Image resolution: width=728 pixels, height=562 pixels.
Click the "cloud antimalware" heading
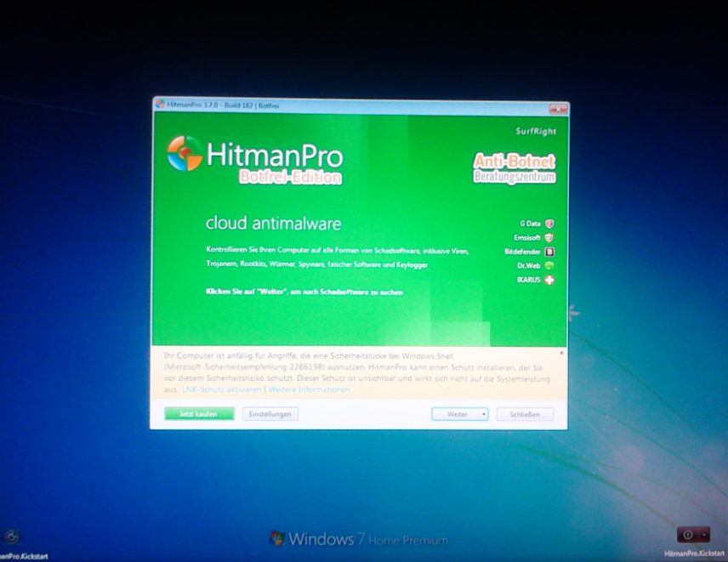[274, 224]
